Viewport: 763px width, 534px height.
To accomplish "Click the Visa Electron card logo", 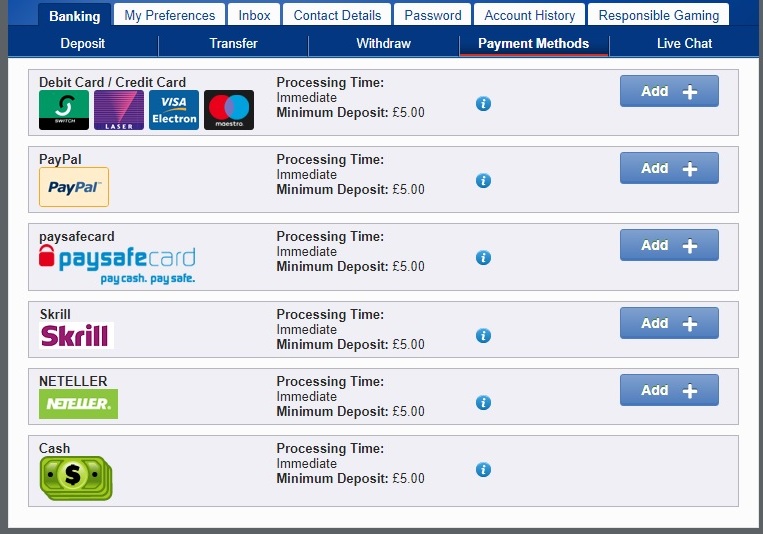I will pyautogui.click(x=174, y=110).
